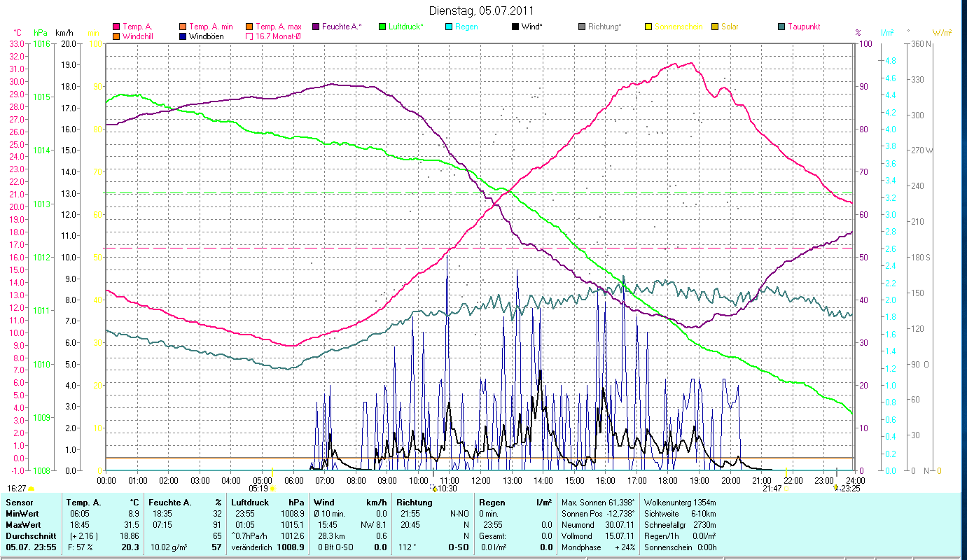
Task: Click the sunset marker at 21:47
Action: pos(785,489)
